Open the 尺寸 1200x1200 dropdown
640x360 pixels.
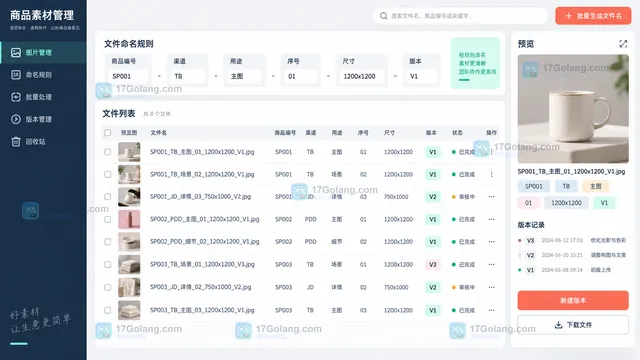click(362, 76)
